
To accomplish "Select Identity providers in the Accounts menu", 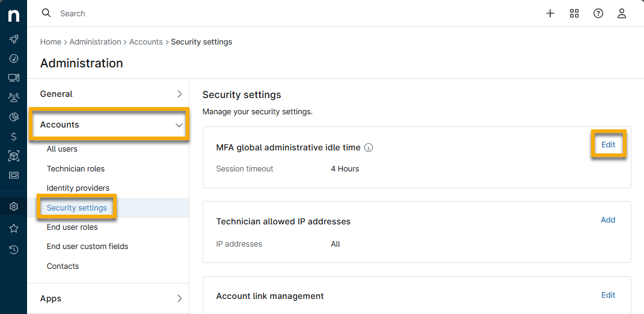I will coord(78,188).
